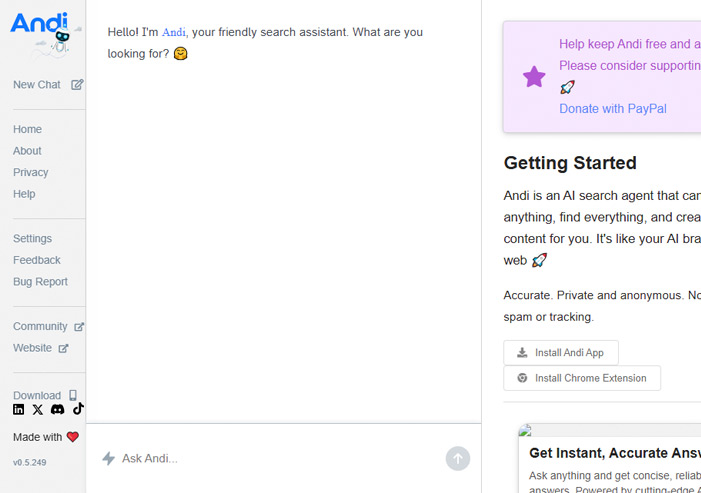Image resolution: width=701 pixels, height=493 pixels.
Task: Click the Get Instant, Accurate Answers card title
Action: point(615,453)
